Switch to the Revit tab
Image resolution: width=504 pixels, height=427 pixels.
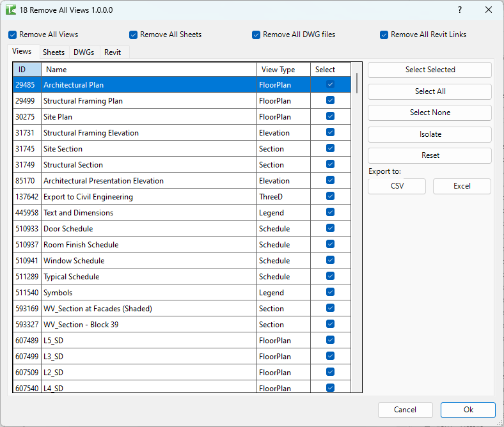(113, 52)
